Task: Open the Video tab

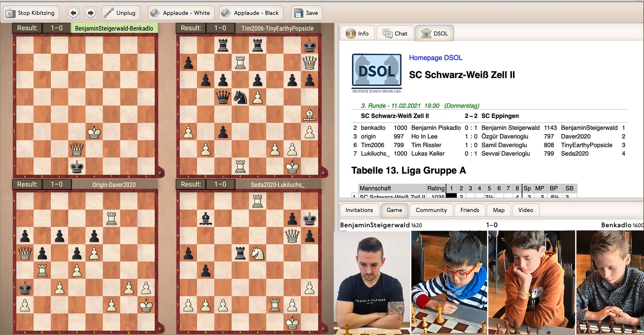Action: [x=526, y=210]
